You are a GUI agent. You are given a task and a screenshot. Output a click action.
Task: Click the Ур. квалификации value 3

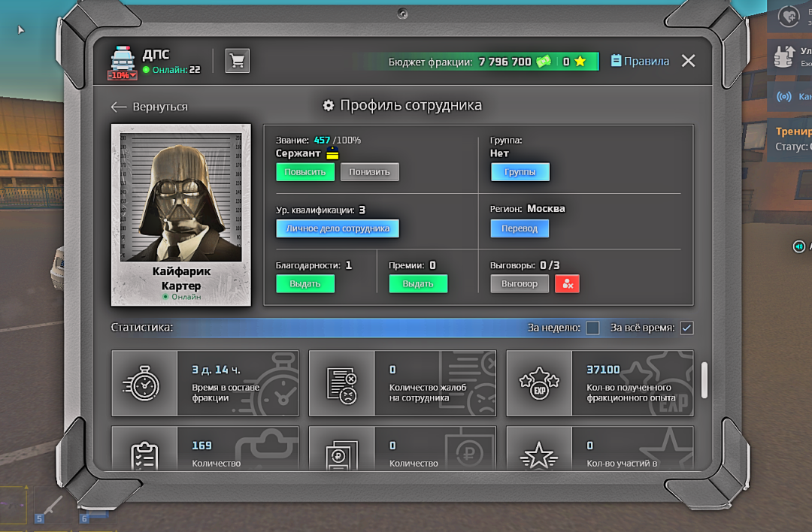362,210
